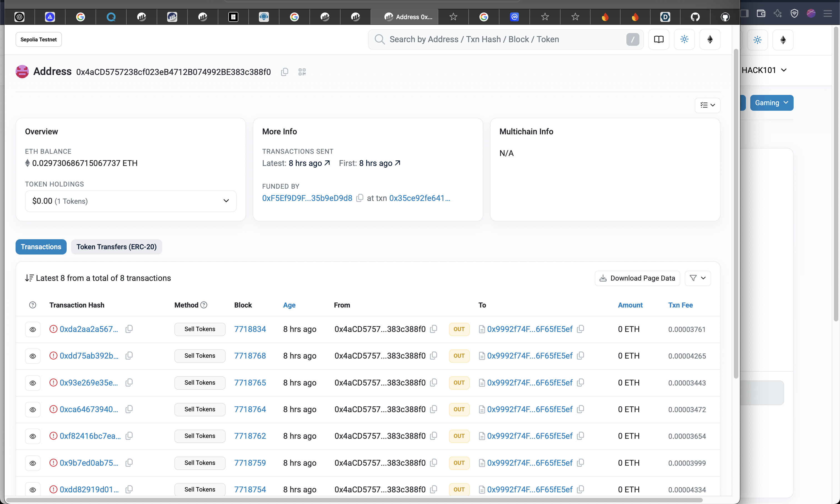Image resolution: width=840 pixels, height=504 pixels.
Task: Expand the Gaming dropdown button
Action: point(771,103)
